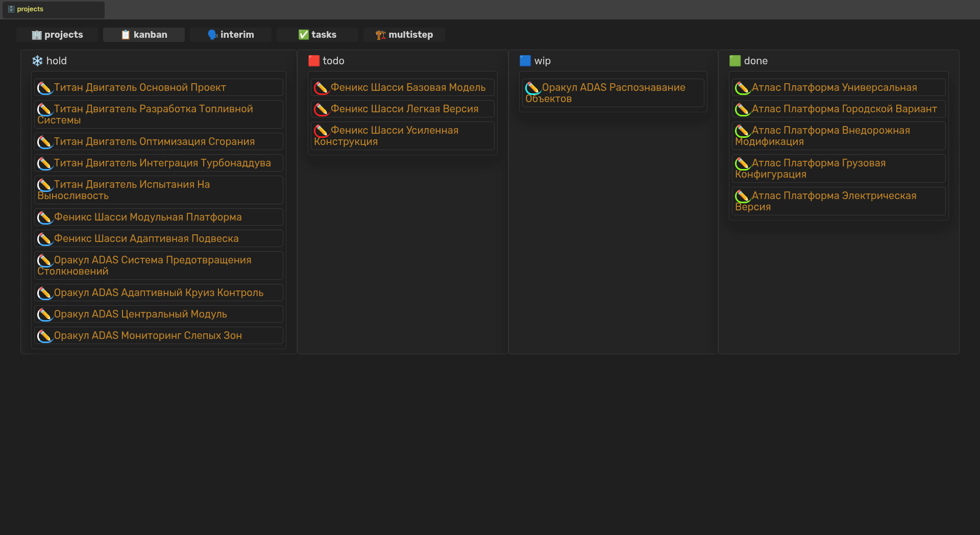
Task: Open the interim tab
Action: point(231,35)
